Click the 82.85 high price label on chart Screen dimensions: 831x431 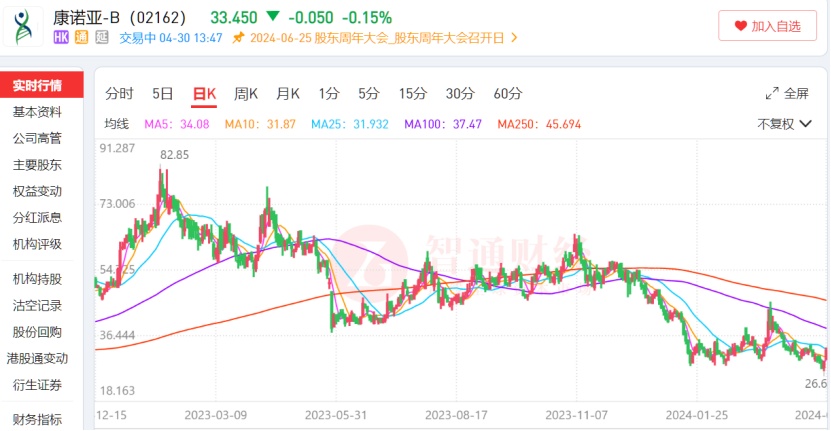[x=174, y=155]
